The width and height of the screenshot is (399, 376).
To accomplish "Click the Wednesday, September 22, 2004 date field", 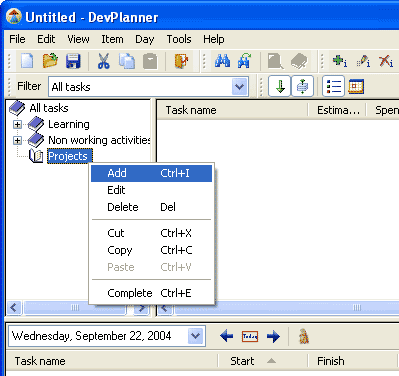I will 107,336.
